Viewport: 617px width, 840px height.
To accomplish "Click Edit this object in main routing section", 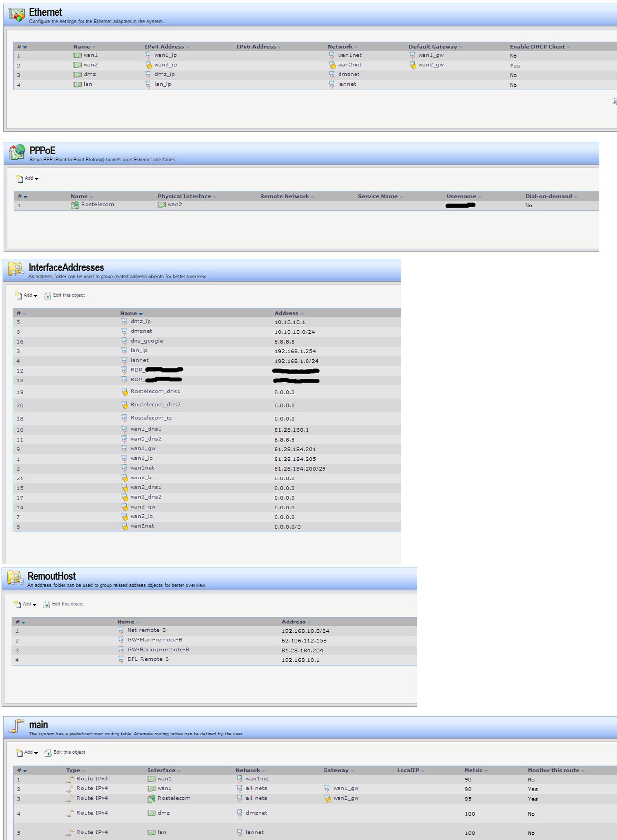I will click(x=65, y=752).
